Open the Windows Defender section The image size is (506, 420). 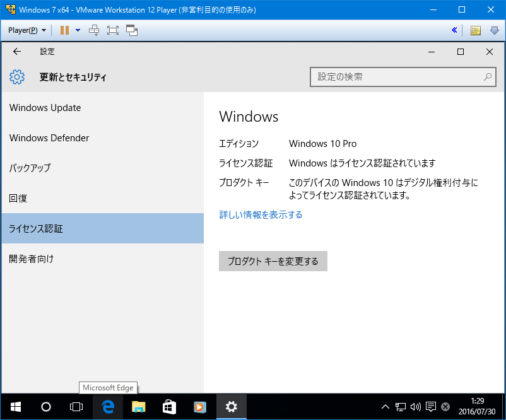(102, 138)
